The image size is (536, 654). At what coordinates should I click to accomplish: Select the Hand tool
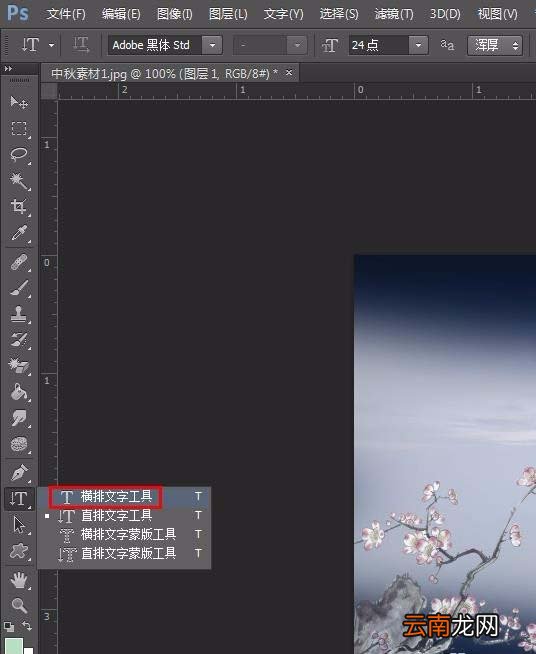tap(19, 580)
